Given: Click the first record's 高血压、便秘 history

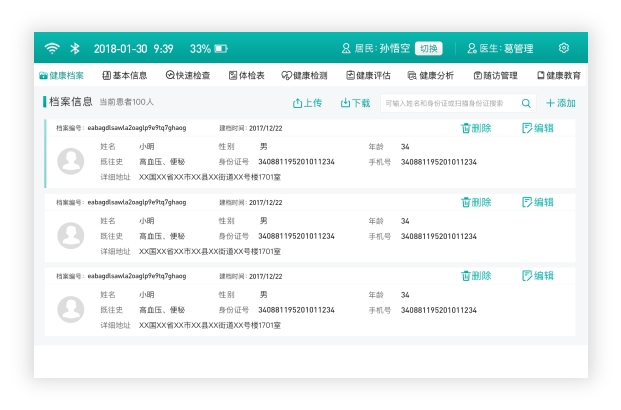Looking at the screenshot, I should [x=162, y=162].
